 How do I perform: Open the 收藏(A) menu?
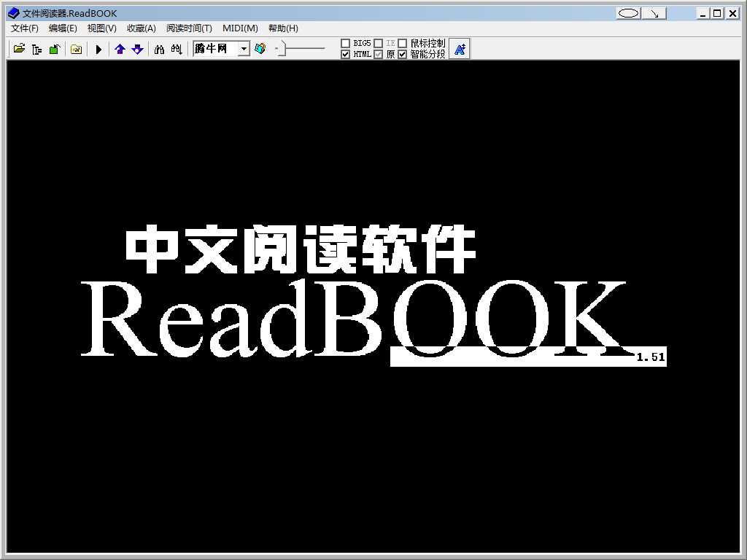point(142,28)
